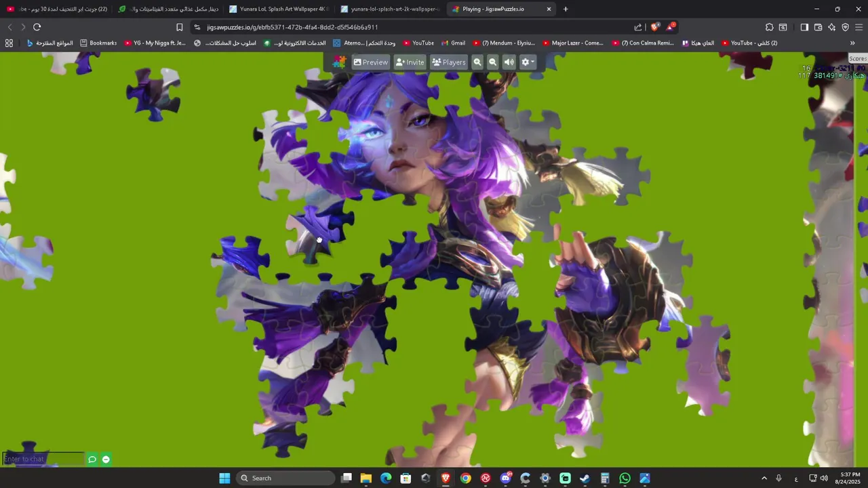Close the Playing - JigsawPuzzles.io tab
868x488 pixels.
point(549,9)
